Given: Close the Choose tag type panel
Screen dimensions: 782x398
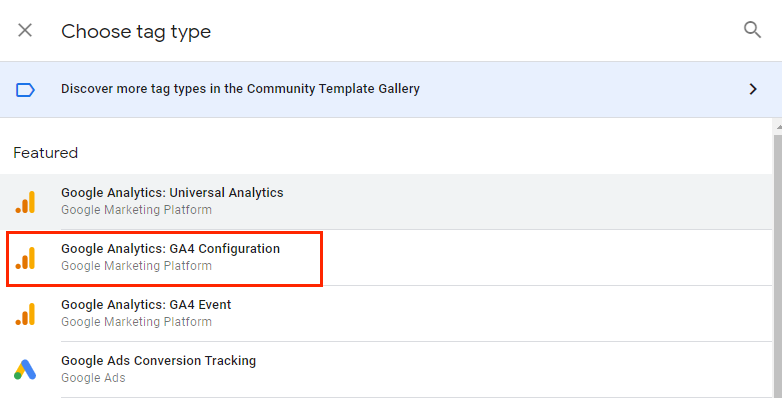Looking at the screenshot, I should (x=25, y=30).
